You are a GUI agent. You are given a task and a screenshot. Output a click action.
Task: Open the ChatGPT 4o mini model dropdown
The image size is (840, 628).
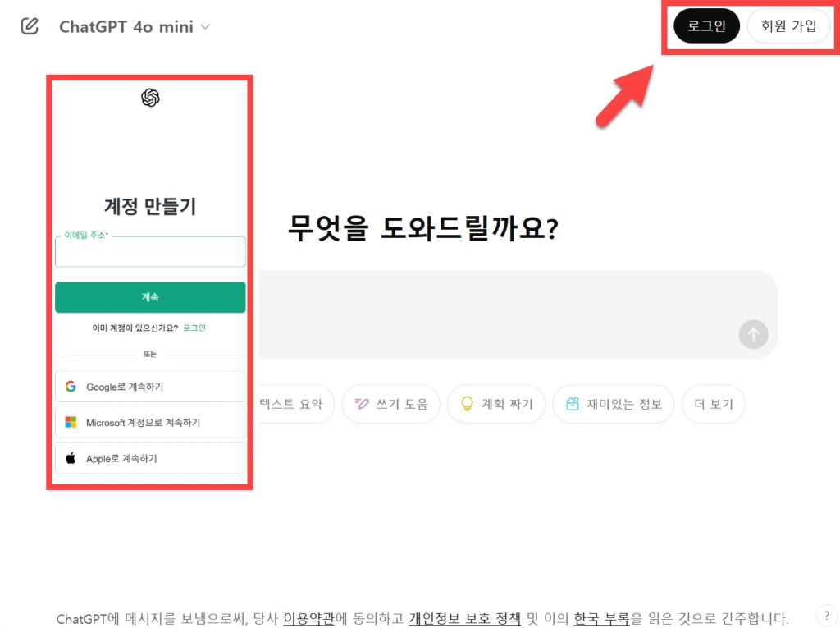tap(135, 26)
